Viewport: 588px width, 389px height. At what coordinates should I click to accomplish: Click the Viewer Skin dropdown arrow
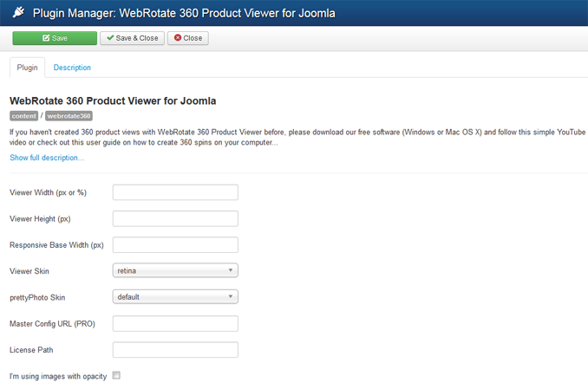[x=230, y=270]
